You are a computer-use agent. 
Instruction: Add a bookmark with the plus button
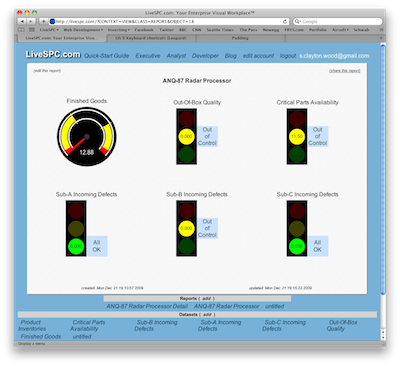pyautogui.click(x=43, y=21)
